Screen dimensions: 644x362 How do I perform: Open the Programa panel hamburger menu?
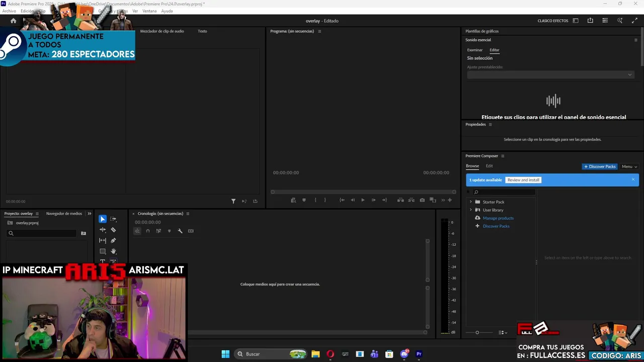click(x=319, y=31)
